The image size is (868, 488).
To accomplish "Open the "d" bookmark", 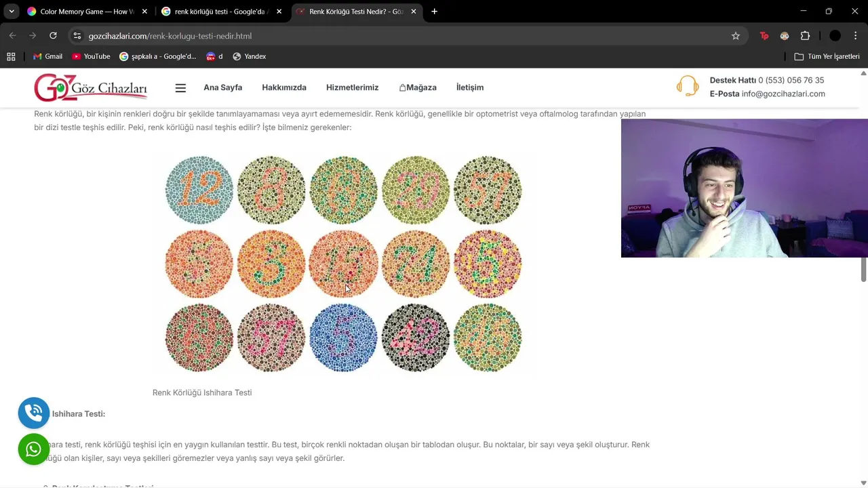I will pos(214,56).
